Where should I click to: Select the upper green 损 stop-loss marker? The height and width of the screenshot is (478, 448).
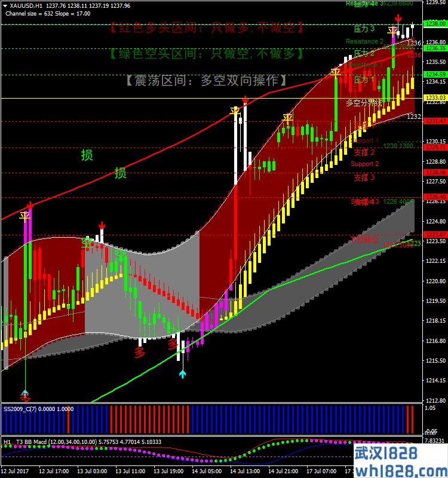87,155
